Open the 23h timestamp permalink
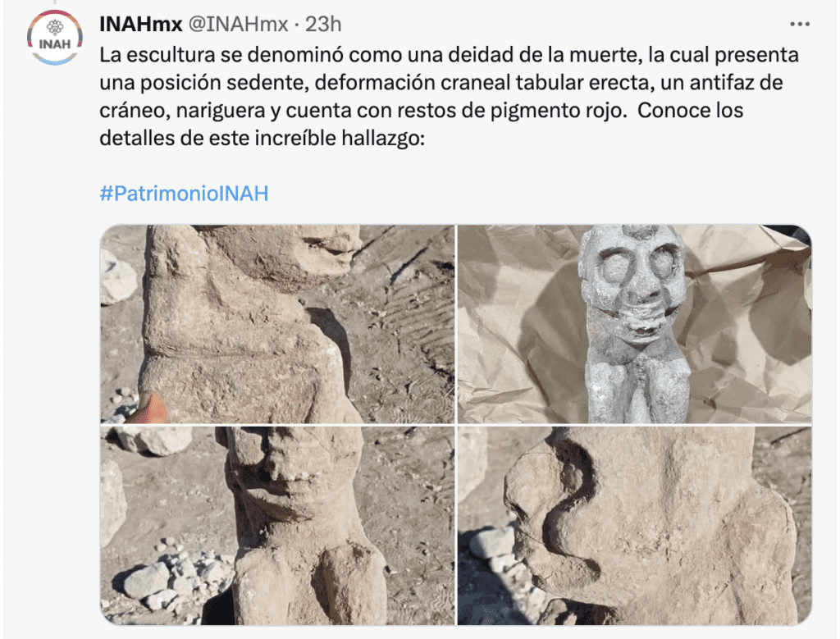Screen dimensions: 840x639 [323, 24]
